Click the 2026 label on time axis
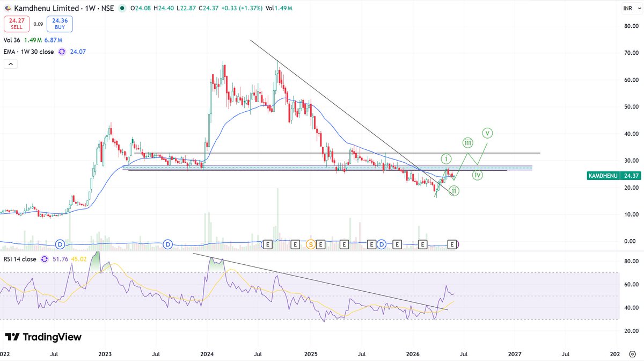Viewport: 644px width, 361px height. pyautogui.click(x=413, y=355)
